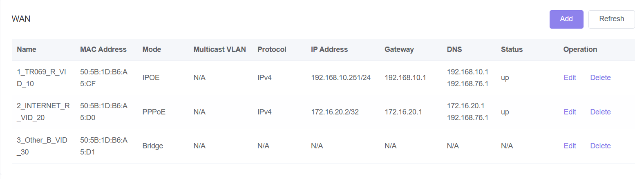Select the 172.16.20.2/32 IP address cell
The width and height of the screenshot is (644, 179).
tap(335, 112)
